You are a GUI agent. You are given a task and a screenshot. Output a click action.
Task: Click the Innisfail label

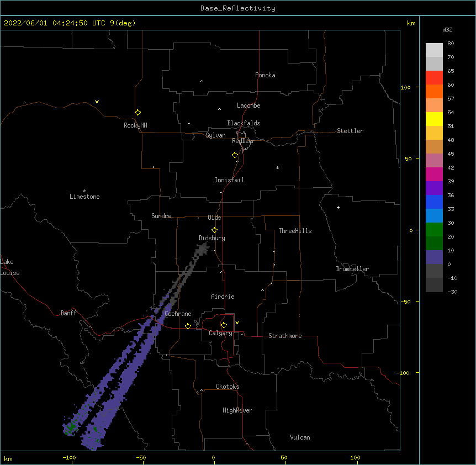click(229, 180)
